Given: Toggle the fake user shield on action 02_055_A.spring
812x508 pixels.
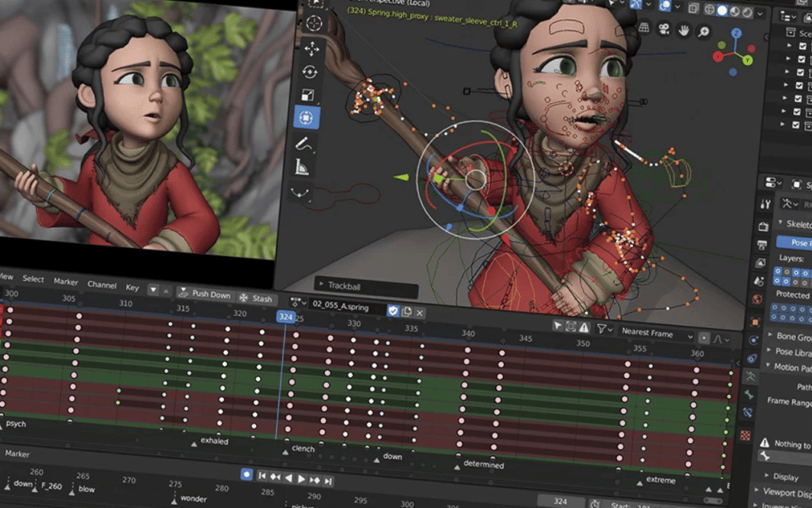Looking at the screenshot, I should click(393, 311).
